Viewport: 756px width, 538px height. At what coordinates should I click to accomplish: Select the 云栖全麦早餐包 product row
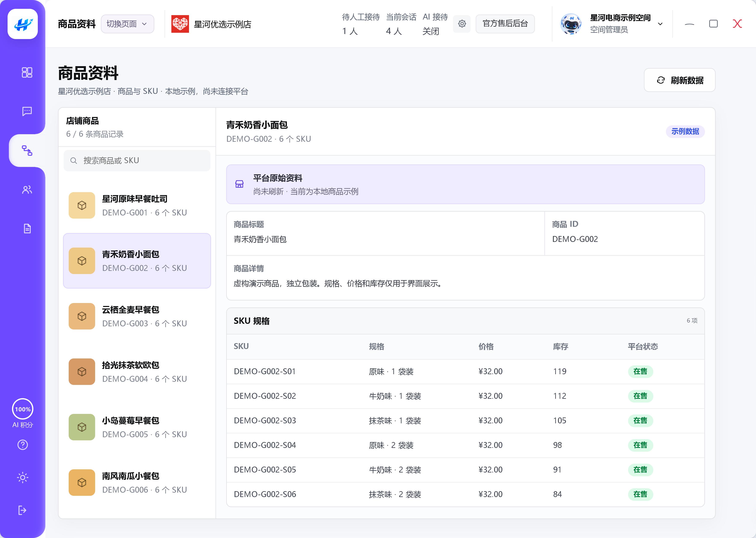137,316
